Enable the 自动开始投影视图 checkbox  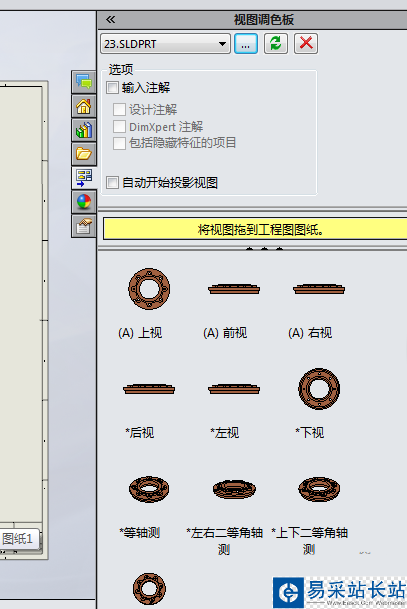click(112, 182)
